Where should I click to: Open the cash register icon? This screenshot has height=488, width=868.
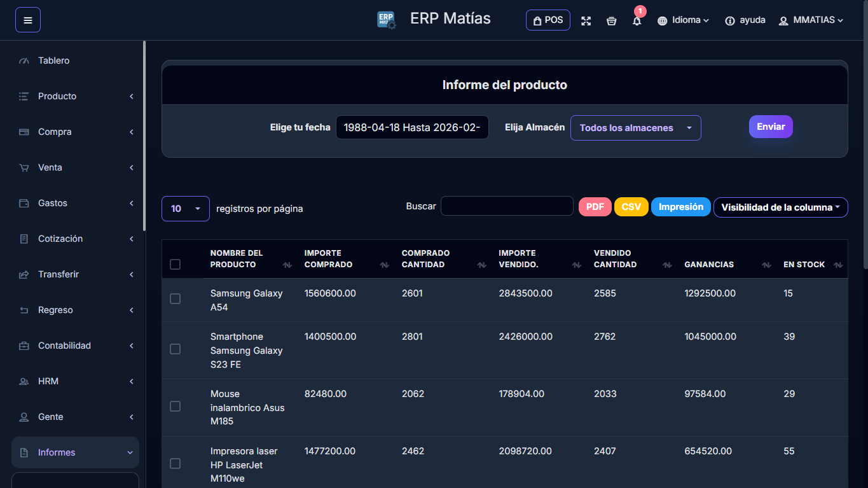click(611, 20)
